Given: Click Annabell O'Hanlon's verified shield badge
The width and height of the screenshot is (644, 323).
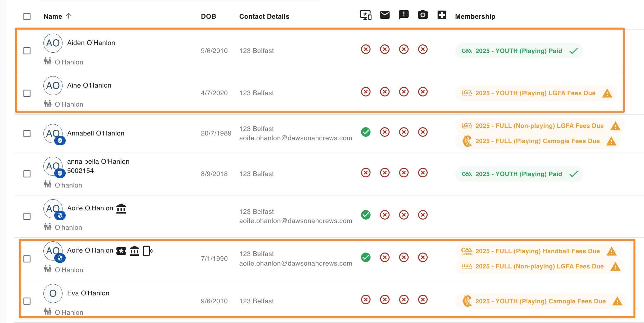Looking at the screenshot, I should click(60, 140).
